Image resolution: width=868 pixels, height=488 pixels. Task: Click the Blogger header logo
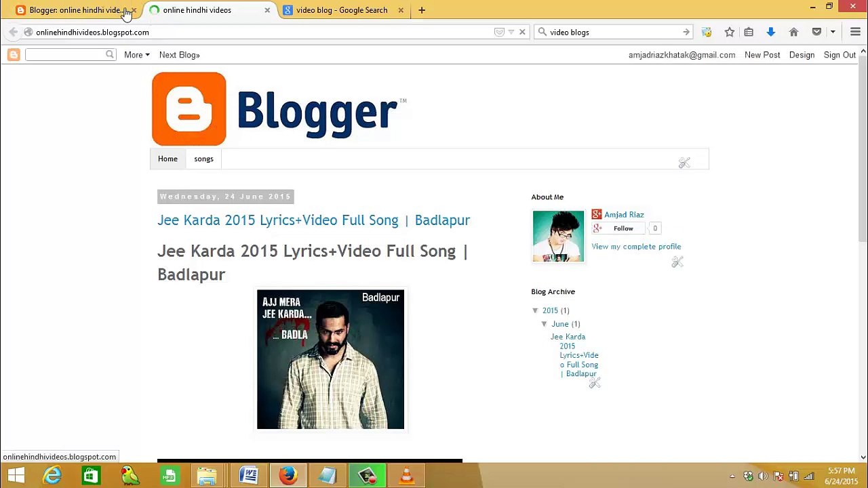[279, 109]
